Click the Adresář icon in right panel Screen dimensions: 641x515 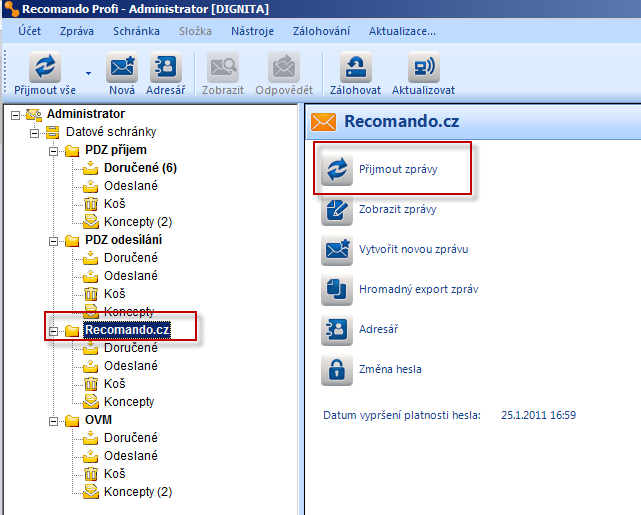pyautogui.click(x=337, y=330)
